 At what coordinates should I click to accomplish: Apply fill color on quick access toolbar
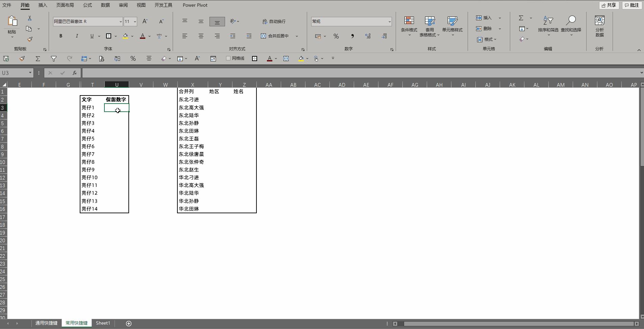(x=301, y=59)
